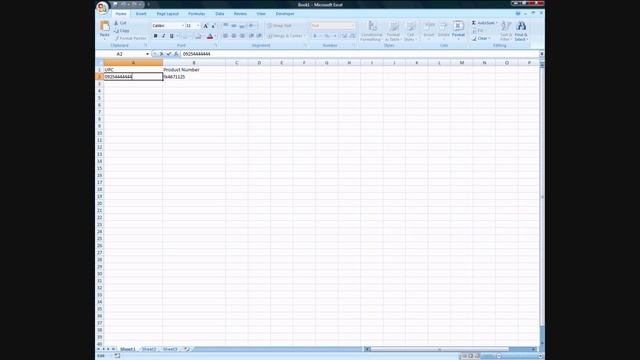Open the Font size dropdown
This screenshot has height=360, width=640.
[198, 26]
